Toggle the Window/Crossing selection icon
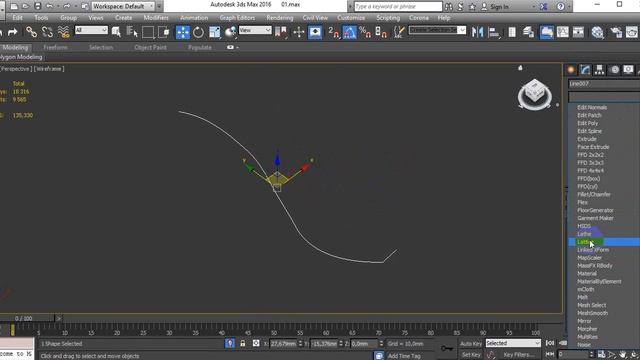 [164, 32]
